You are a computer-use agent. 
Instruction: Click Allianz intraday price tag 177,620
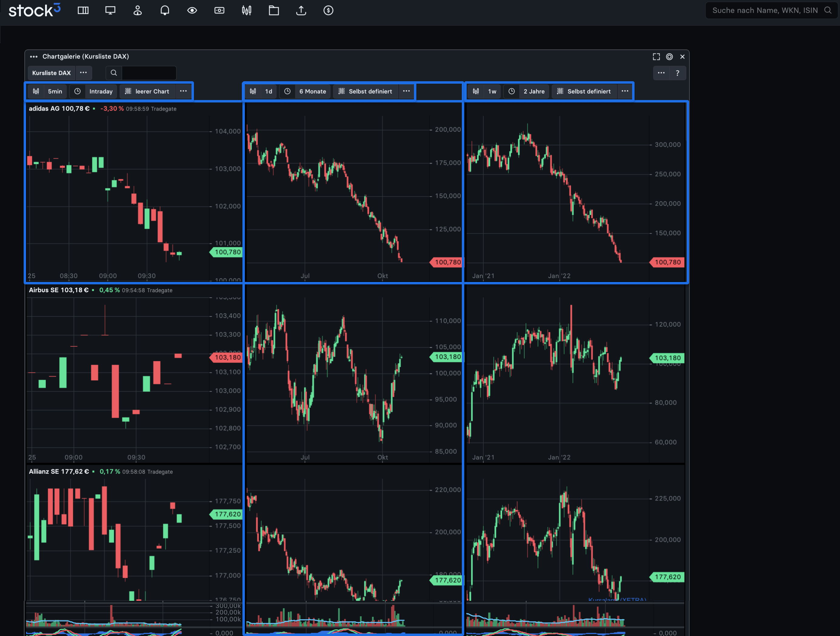pyautogui.click(x=226, y=514)
